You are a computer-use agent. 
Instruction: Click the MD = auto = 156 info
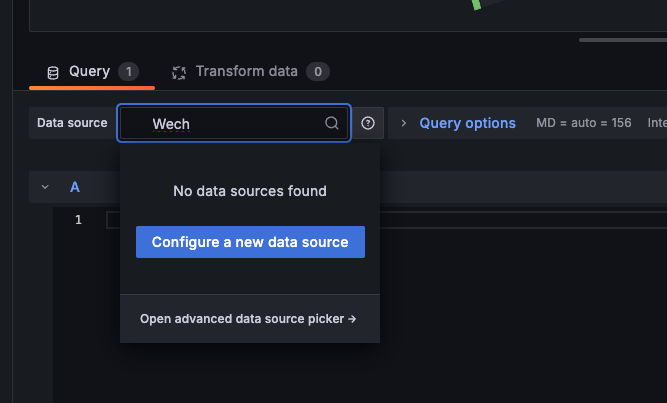click(x=583, y=123)
